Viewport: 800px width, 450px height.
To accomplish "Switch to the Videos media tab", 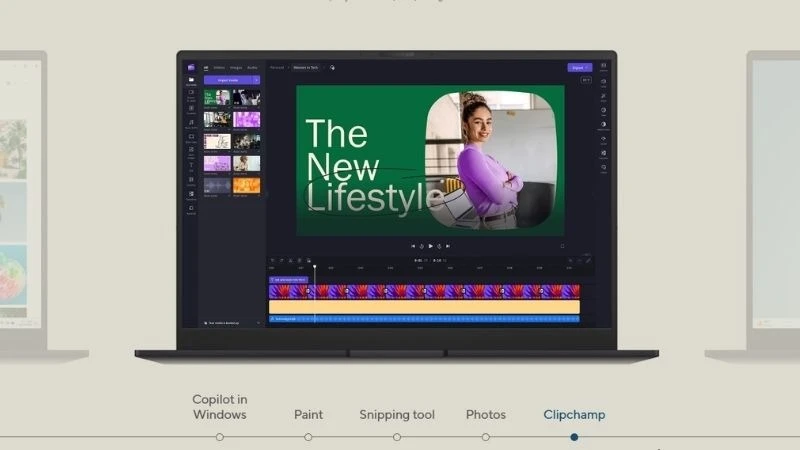I will (219, 67).
